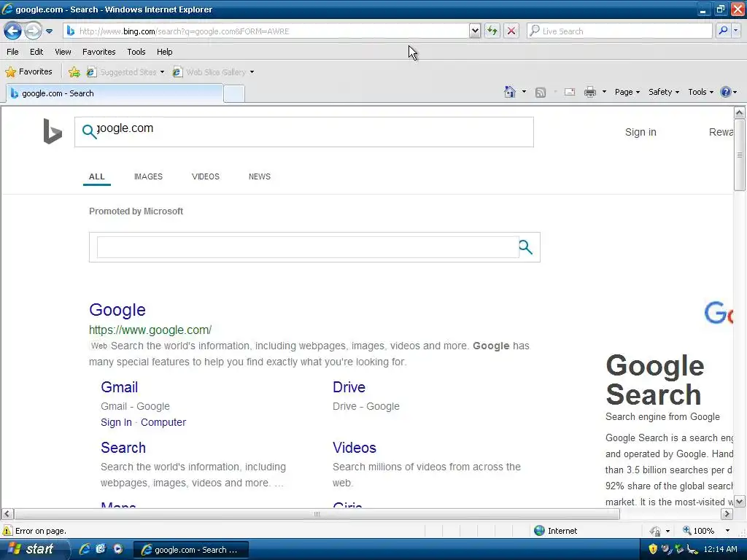Screen dimensions: 747x560
Task: Click the Forward navigation button
Action: pyautogui.click(x=33, y=31)
